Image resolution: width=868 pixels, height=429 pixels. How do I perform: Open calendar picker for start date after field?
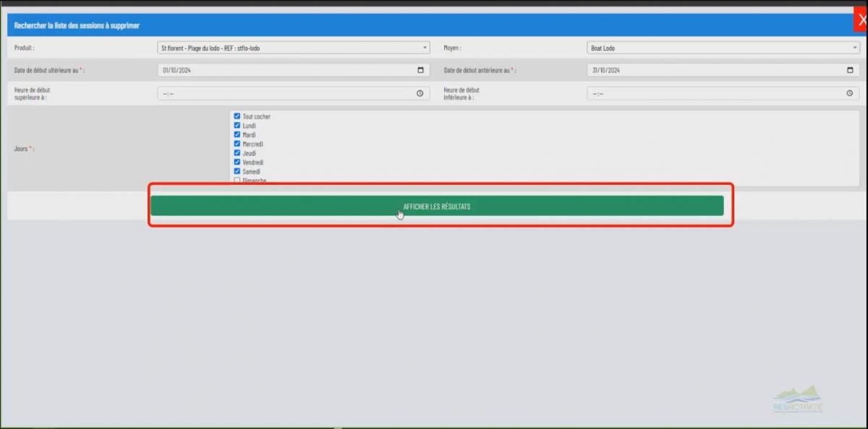click(x=421, y=70)
